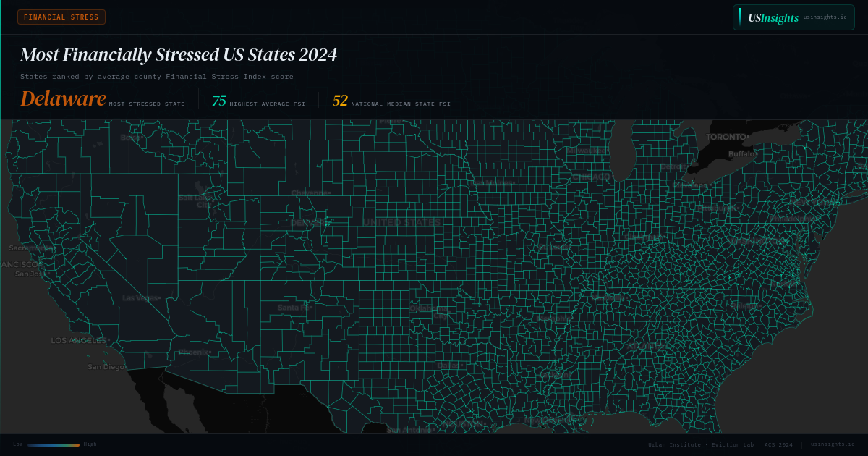Open the USInsights logo
This screenshot has width=868, height=456.
773,17
